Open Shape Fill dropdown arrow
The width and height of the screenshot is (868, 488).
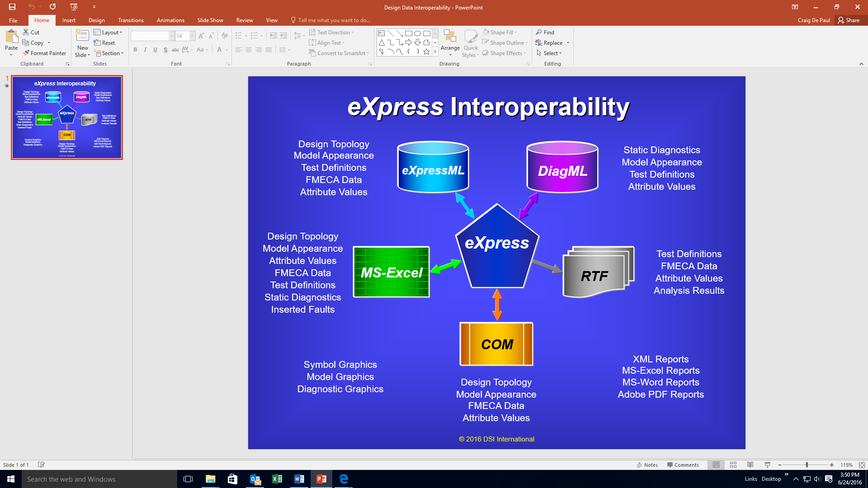[x=515, y=33]
